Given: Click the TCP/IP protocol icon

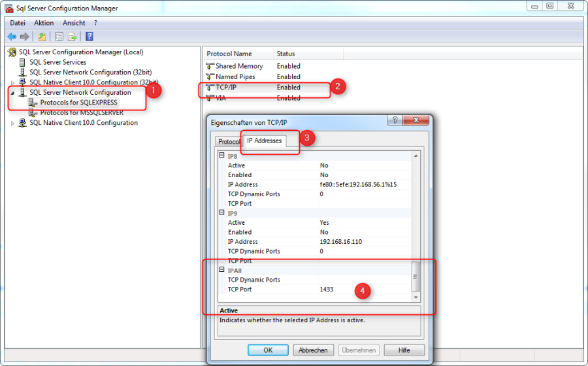Looking at the screenshot, I should 210,88.
